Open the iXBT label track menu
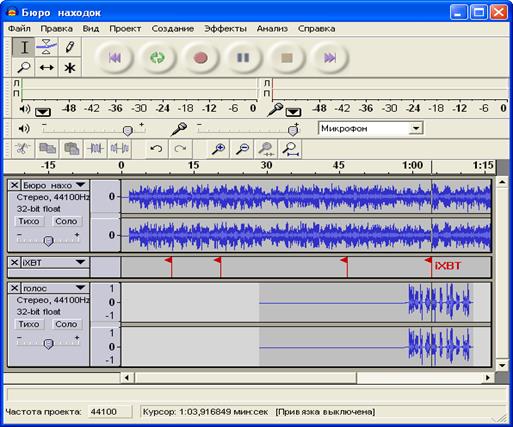513x427 pixels. pyautogui.click(x=55, y=263)
